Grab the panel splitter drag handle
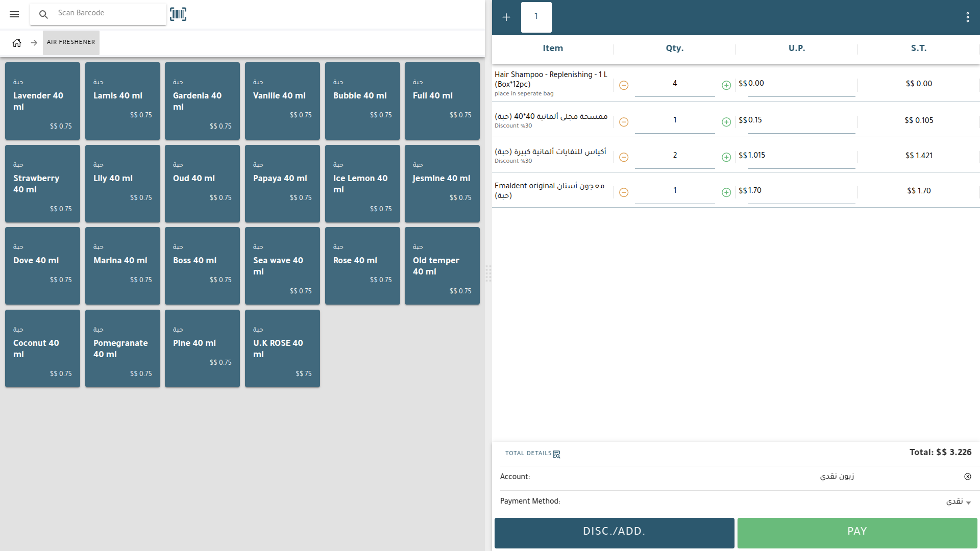980x551 pixels. pos(488,273)
